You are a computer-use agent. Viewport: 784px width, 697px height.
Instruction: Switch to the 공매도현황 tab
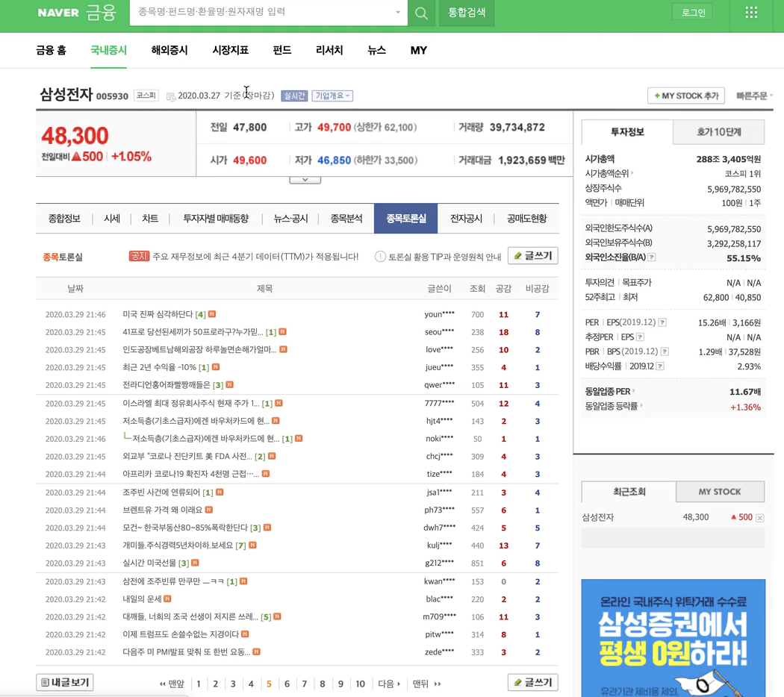point(526,219)
